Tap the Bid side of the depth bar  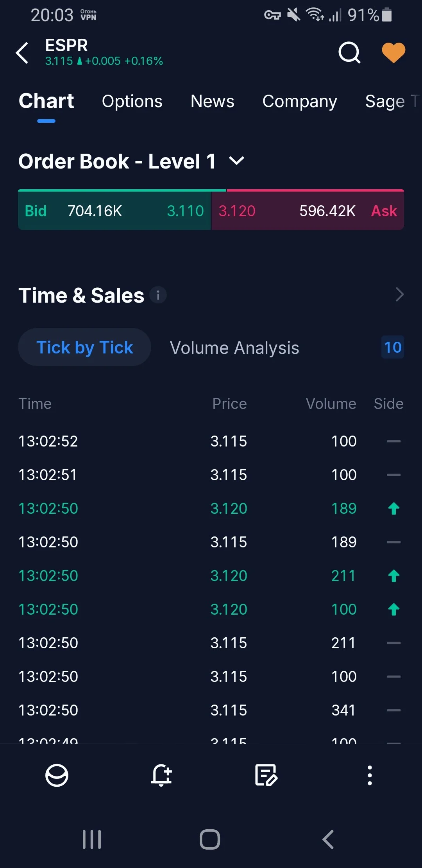[x=114, y=210]
